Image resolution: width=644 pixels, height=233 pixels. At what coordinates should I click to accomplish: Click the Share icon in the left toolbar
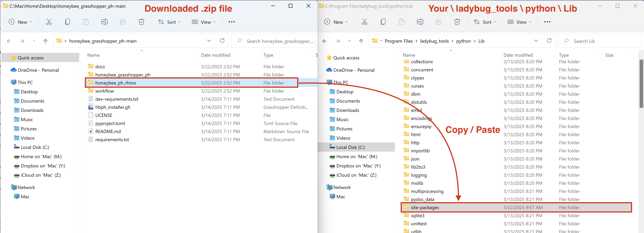123,22
